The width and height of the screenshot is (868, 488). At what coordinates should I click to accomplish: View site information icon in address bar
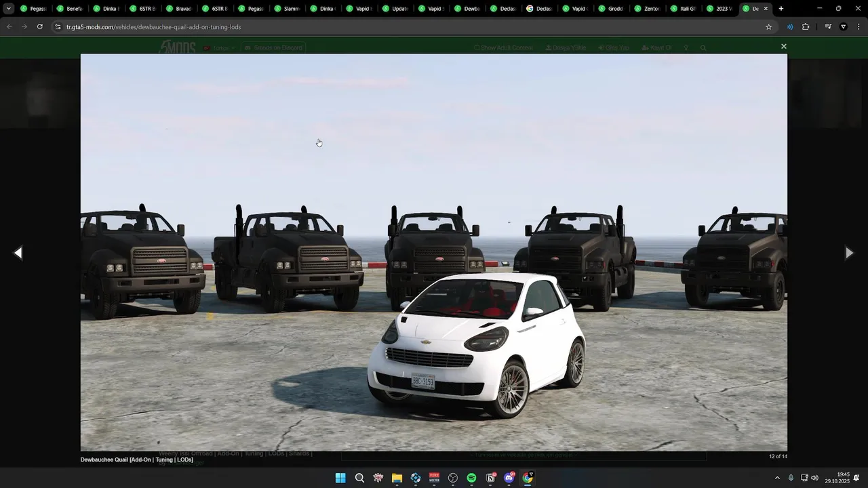click(x=58, y=27)
